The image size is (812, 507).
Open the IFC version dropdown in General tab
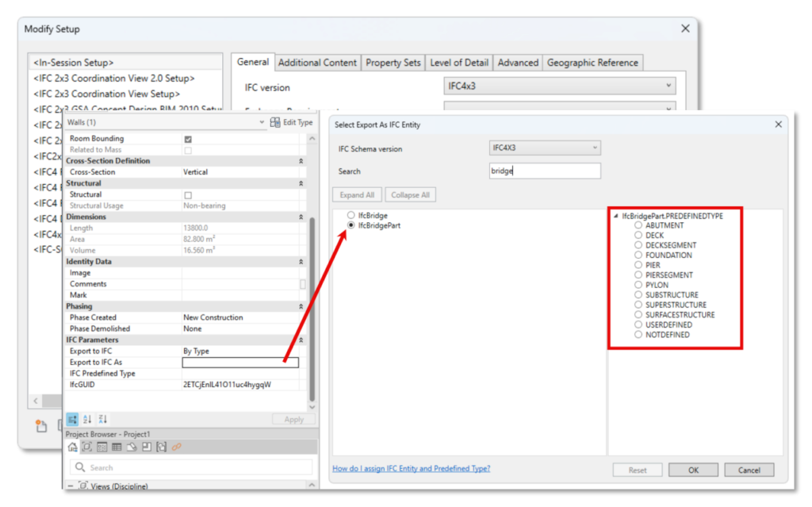(560, 86)
